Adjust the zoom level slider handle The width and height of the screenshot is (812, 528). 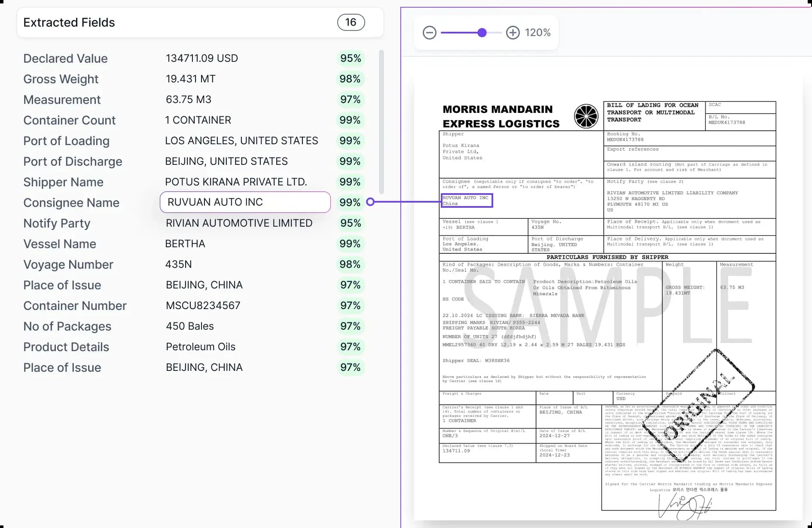pyautogui.click(x=482, y=33)
